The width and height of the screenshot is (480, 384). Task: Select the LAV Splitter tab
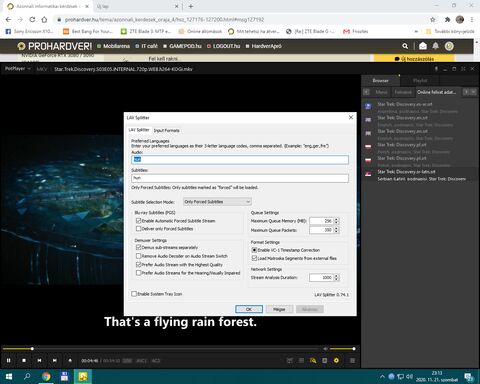click(139, 130)
